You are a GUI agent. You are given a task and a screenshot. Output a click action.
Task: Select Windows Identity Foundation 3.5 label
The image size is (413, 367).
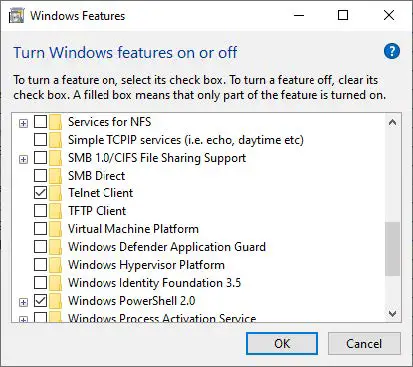point(154,283)
